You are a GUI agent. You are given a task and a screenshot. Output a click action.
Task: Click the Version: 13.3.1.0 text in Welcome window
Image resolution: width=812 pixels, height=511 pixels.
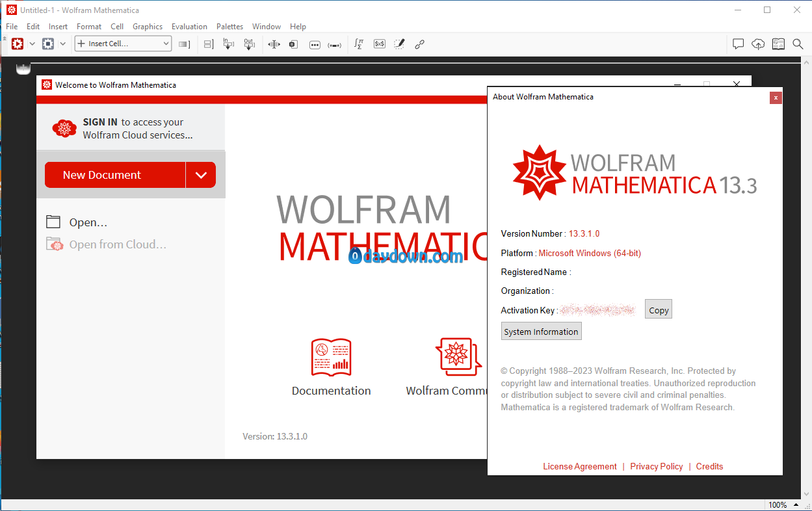(x=275, y=436)
